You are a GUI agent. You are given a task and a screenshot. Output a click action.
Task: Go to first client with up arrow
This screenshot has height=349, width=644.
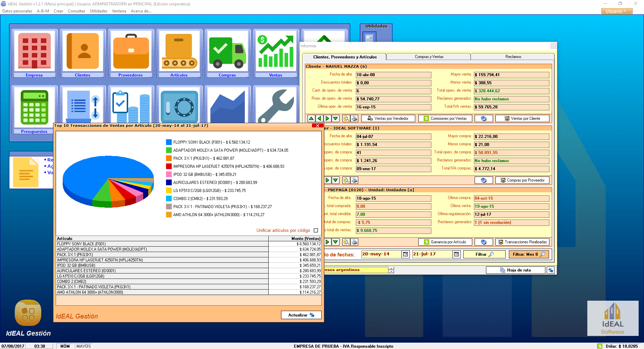click(311, 118)
